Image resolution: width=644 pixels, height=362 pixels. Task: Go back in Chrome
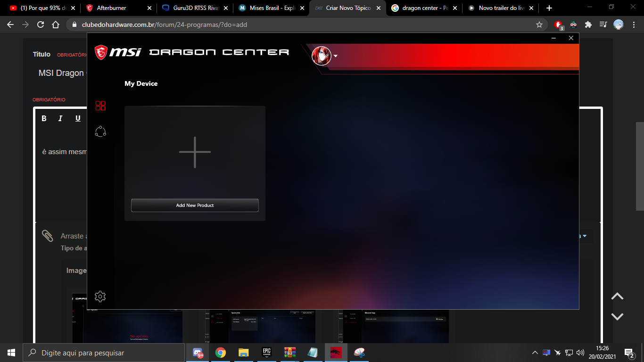pyautogui.click(x=10, y=25)
